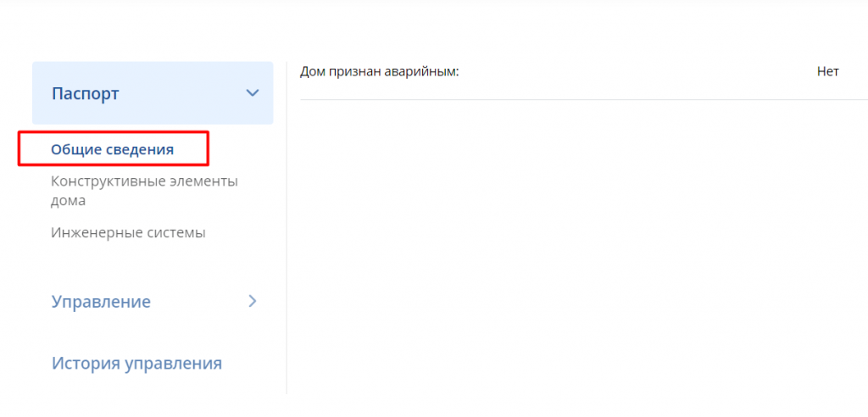Open Конструктивные элементы дома
Image resolution: width=868 pixels, height=417 pixels.
pyautogui.click(x=144, y=191)
